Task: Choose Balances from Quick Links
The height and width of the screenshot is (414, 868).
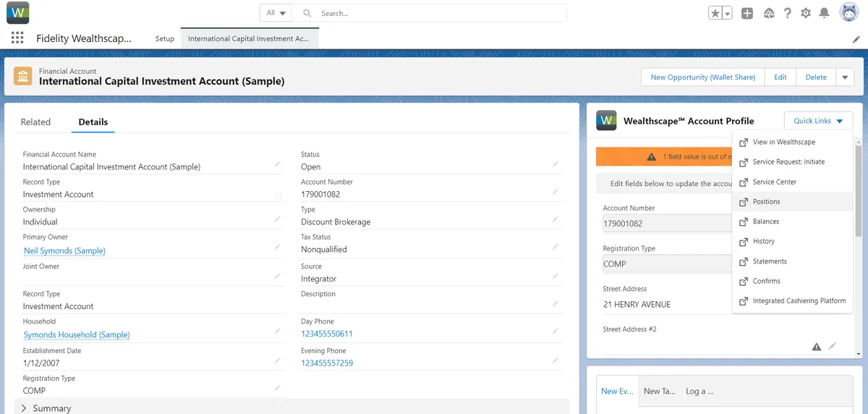Action: click(x=793, y=221)
